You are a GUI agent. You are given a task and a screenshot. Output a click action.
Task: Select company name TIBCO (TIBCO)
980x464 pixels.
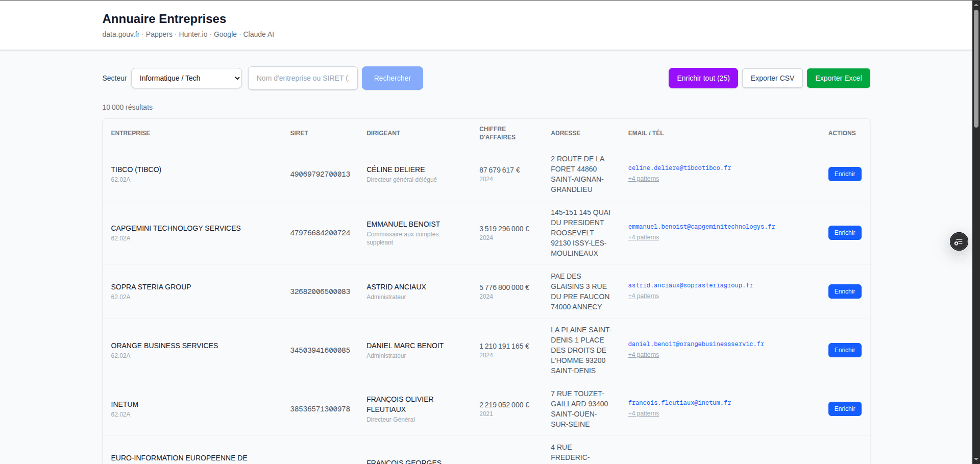point(136,169)
